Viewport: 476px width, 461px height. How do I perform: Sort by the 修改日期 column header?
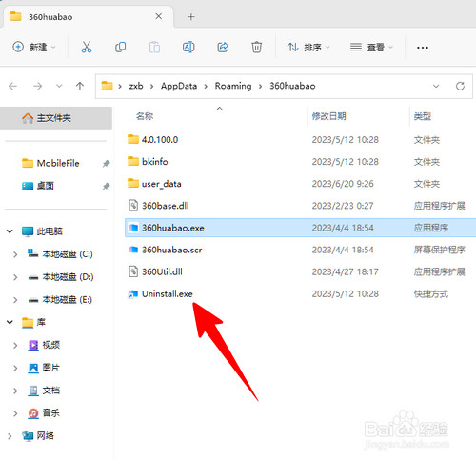[328, 116]
